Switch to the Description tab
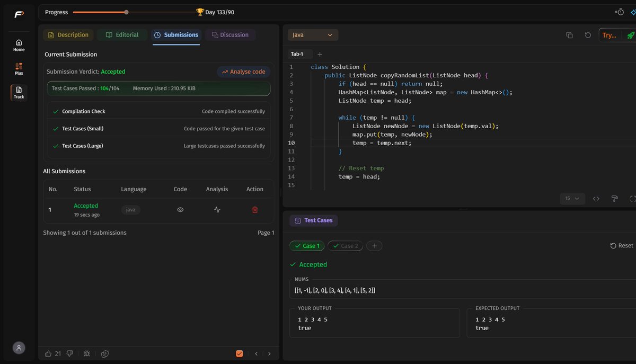Viewport: 636px width, 364px height. (x=68, y=35)
